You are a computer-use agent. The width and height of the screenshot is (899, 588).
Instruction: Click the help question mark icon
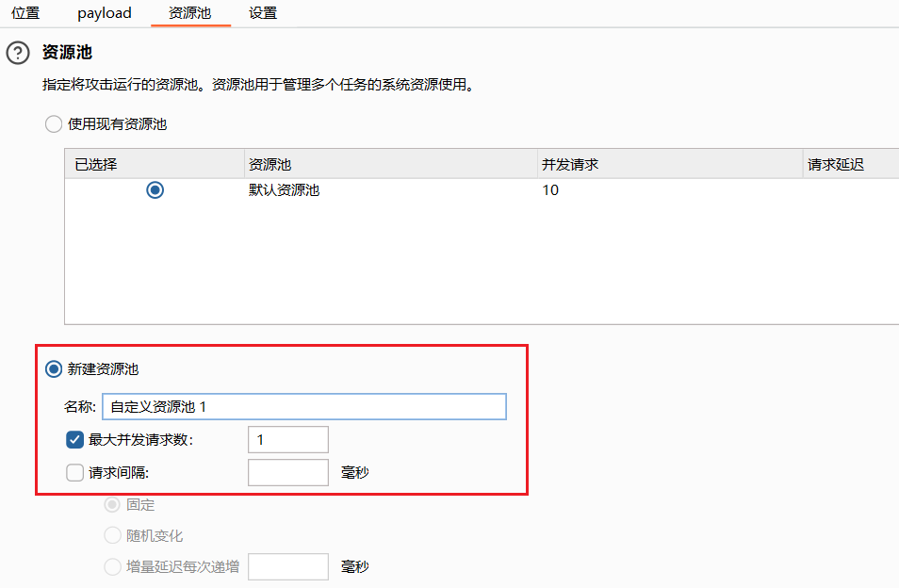pyautogui.click(x=18, y=53)
